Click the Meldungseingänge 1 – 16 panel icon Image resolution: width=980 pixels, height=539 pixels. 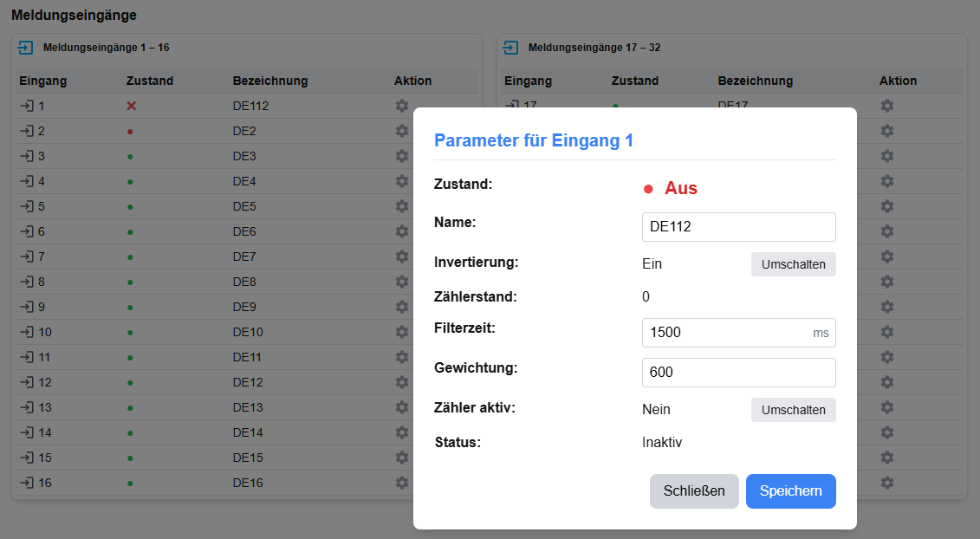[x=26, y=48]
